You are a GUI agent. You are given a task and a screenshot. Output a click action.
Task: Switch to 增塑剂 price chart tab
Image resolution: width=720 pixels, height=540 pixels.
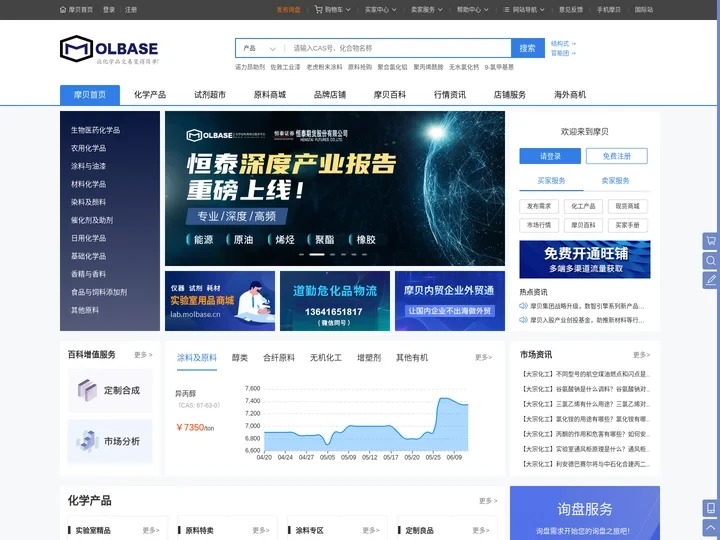[x=369, y=358]
